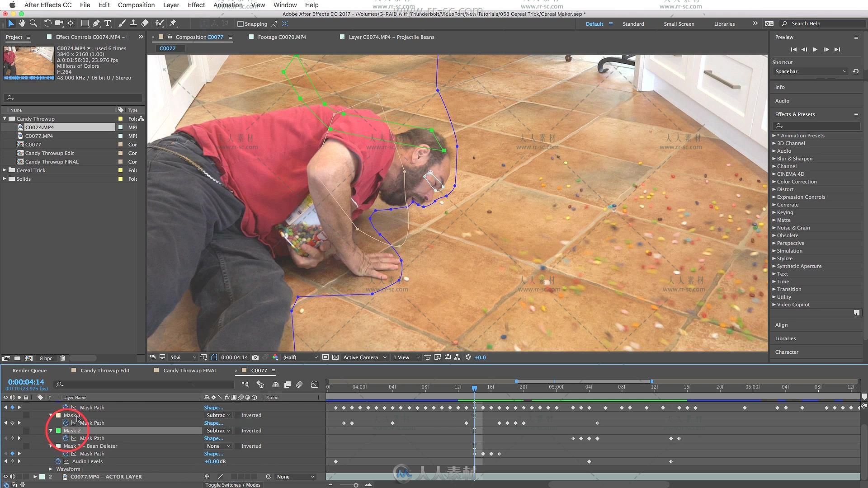The image size is (868, 488).
Task: Toggle the transparency grid button
Action: pos(335,357)
